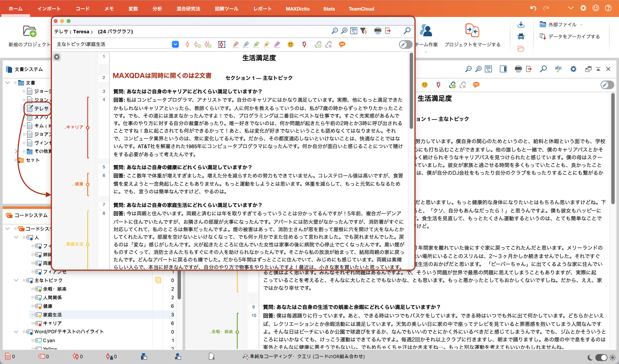
Task: Click the undo coding icon in Teresa window
Action: click(x=304, y=44)
